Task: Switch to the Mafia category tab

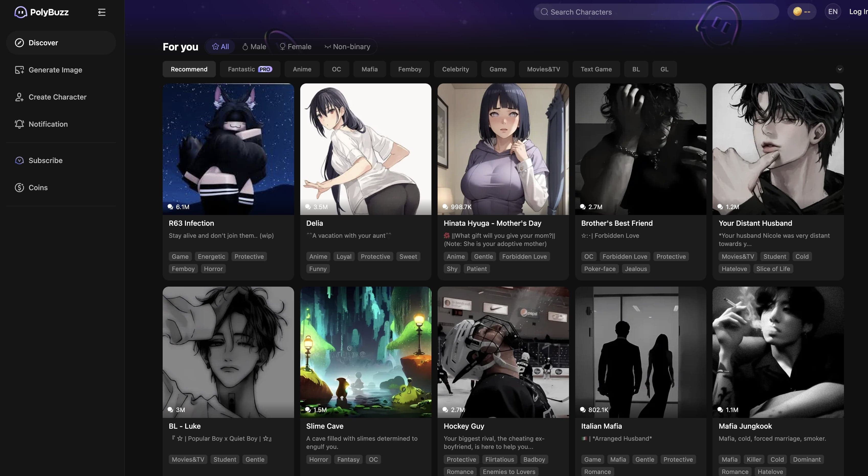Action: 369,69
